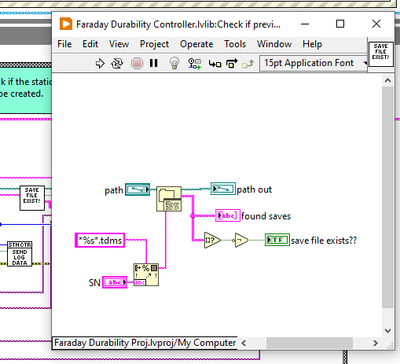Click horizontal scrollbar left arrow
Viewport: 400px width, 364px height.
pos(244,343)
